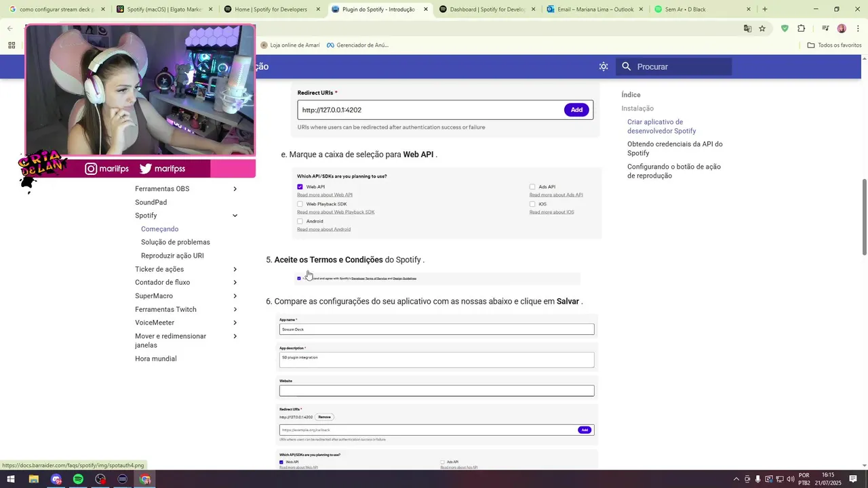Open the Chrome three-dot menu
This screenshot has height=488, width=868.
(858, 28)
